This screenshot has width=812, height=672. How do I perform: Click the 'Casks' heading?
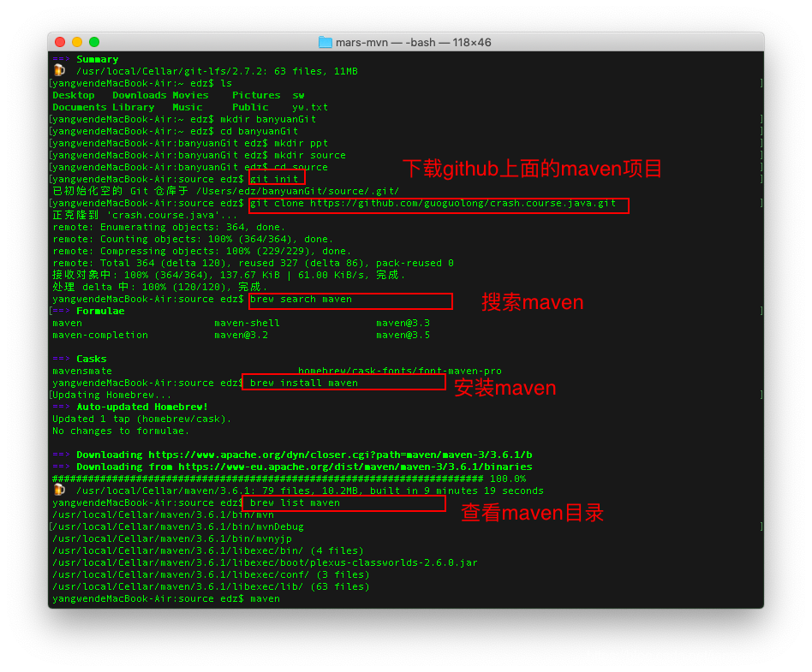(x=91, y=359)
